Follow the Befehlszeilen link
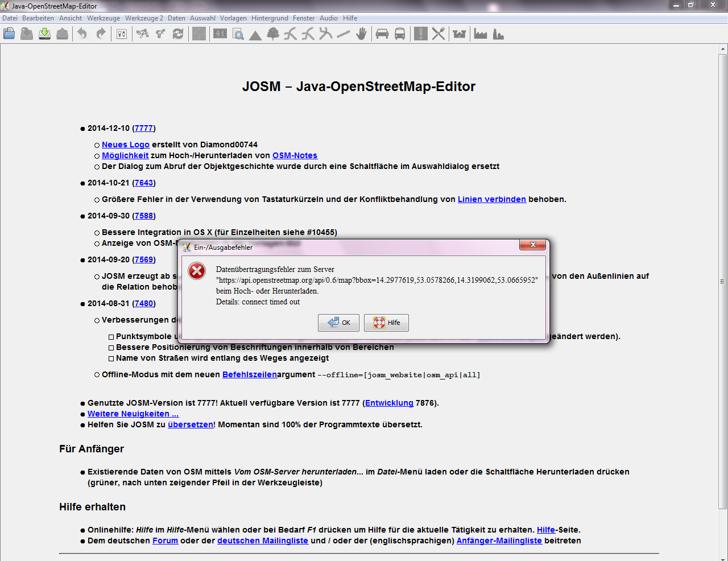Screen dimensions: 728x561 (x=250, y=374)
